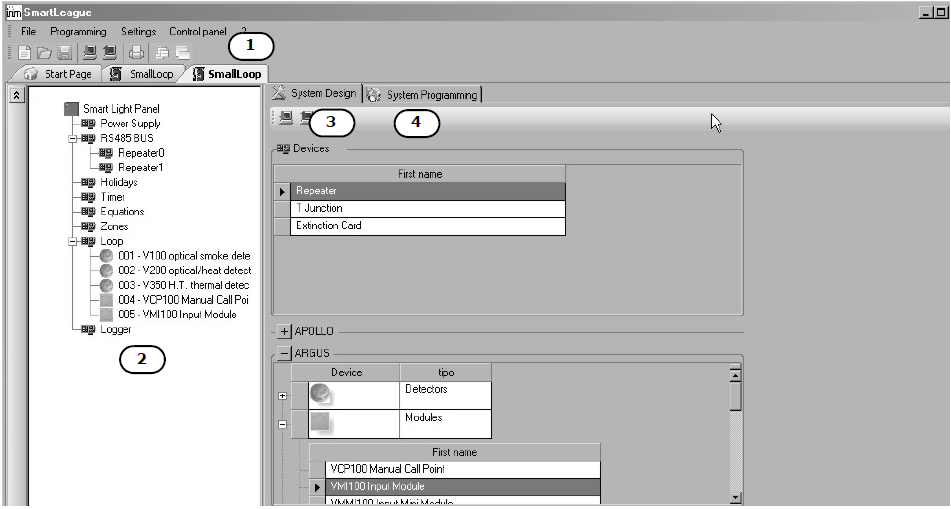Screen dimensions: 951x509
Task: Click the First name header above VCP100 row
Action: (x=454, y=453)
